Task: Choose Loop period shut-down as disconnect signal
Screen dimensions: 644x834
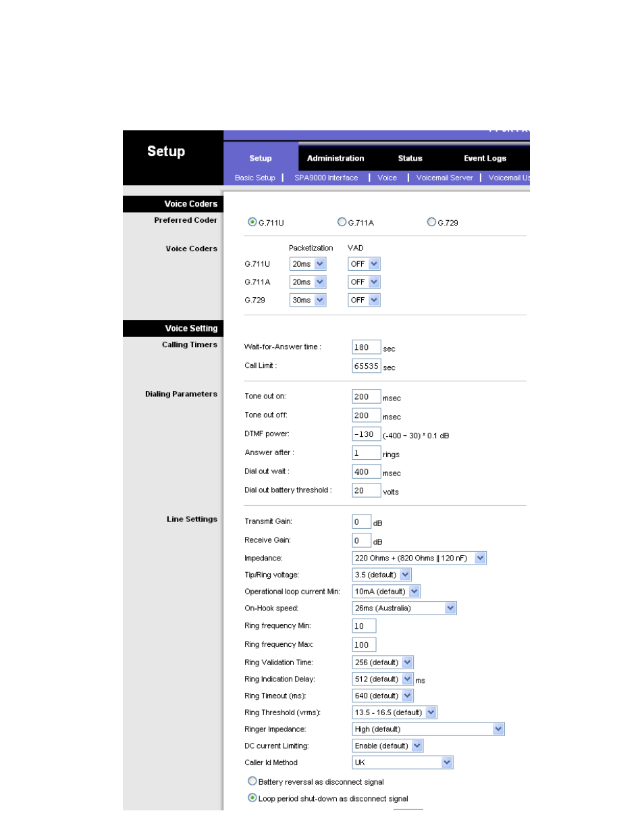Action: click(x=252, y=798)
